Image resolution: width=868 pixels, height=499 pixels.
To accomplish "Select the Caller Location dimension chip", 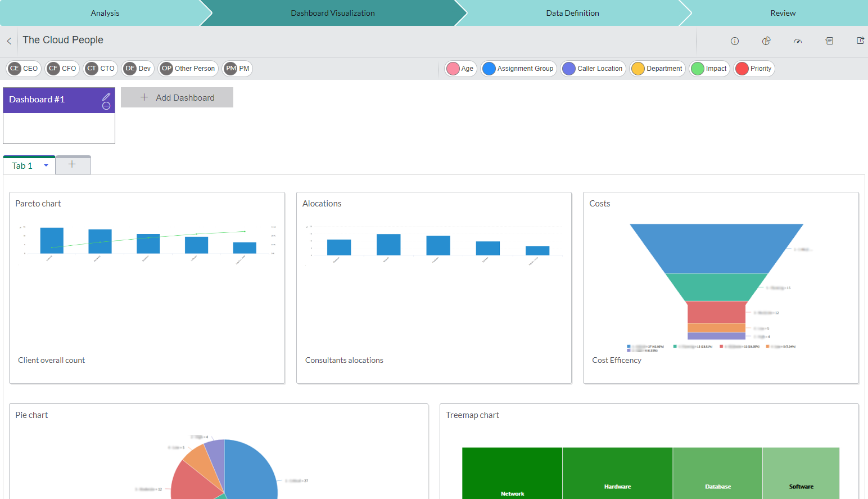I will tap(593, 69).
